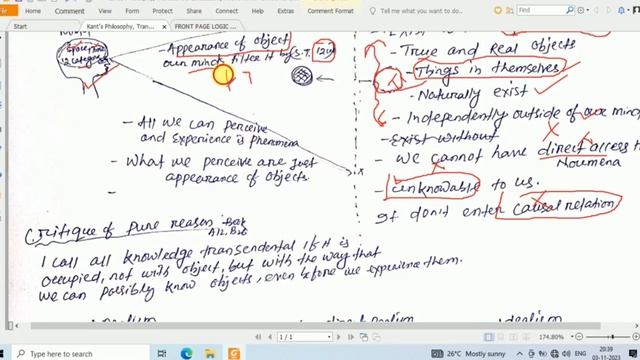Open the Extras ribbon tab

pos(285,11)
